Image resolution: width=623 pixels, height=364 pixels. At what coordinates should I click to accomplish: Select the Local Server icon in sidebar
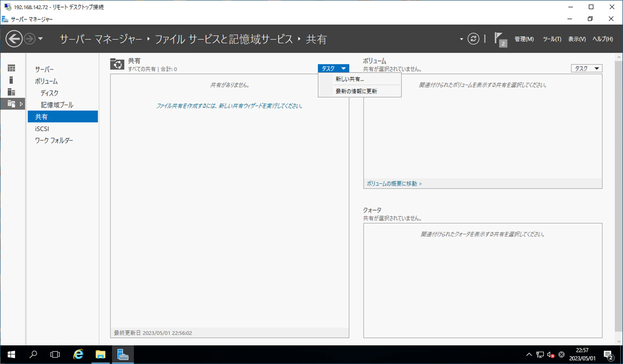pyautogui.click(x=11, y=80)
